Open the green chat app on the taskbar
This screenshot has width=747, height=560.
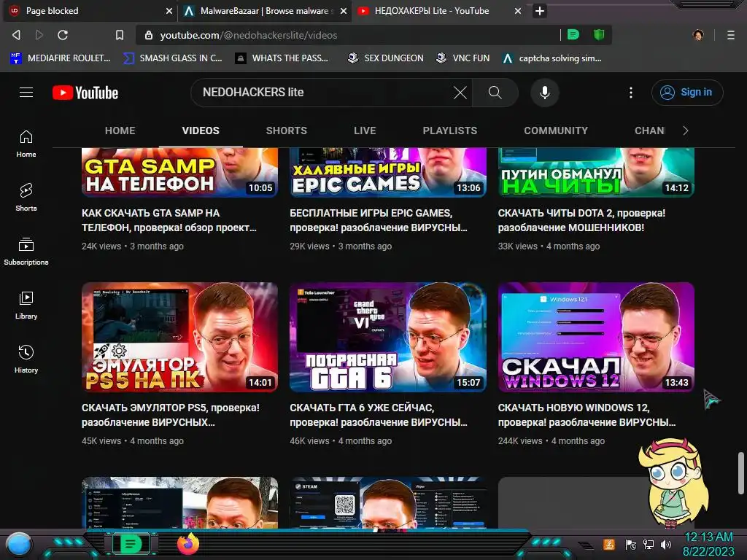point(131,544)
